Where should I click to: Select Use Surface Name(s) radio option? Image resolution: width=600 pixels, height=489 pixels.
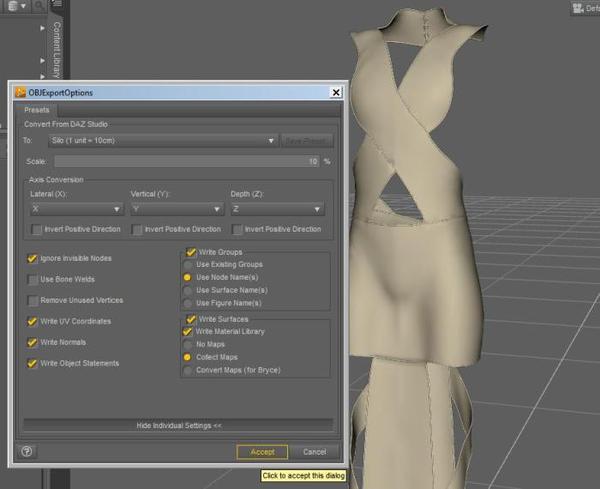[188, 290]
